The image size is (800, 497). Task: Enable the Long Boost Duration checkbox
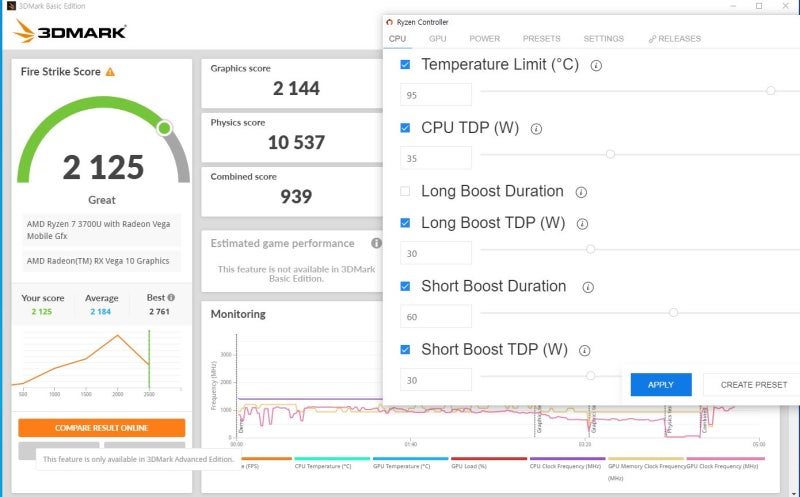click(x=405, y=191)
